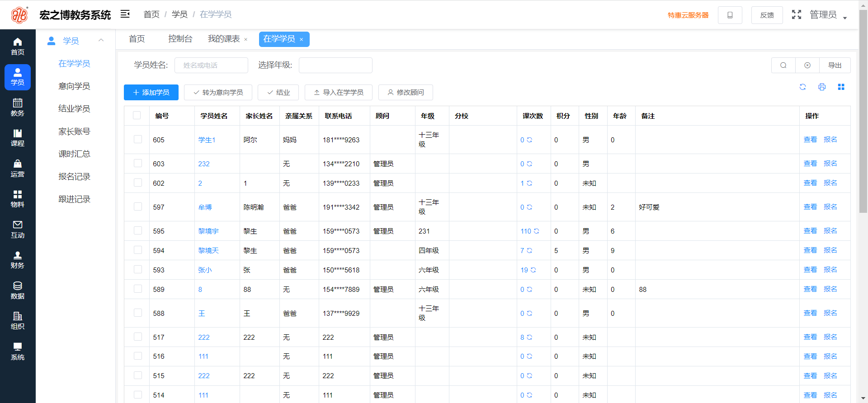Check the row 594 checkbox

click(x=138, y=250)
